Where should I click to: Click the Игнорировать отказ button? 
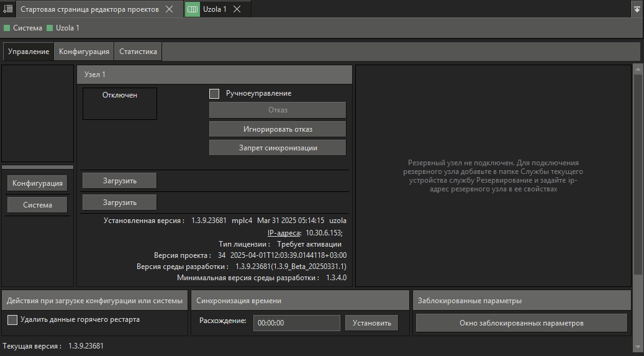click(278, 129)
